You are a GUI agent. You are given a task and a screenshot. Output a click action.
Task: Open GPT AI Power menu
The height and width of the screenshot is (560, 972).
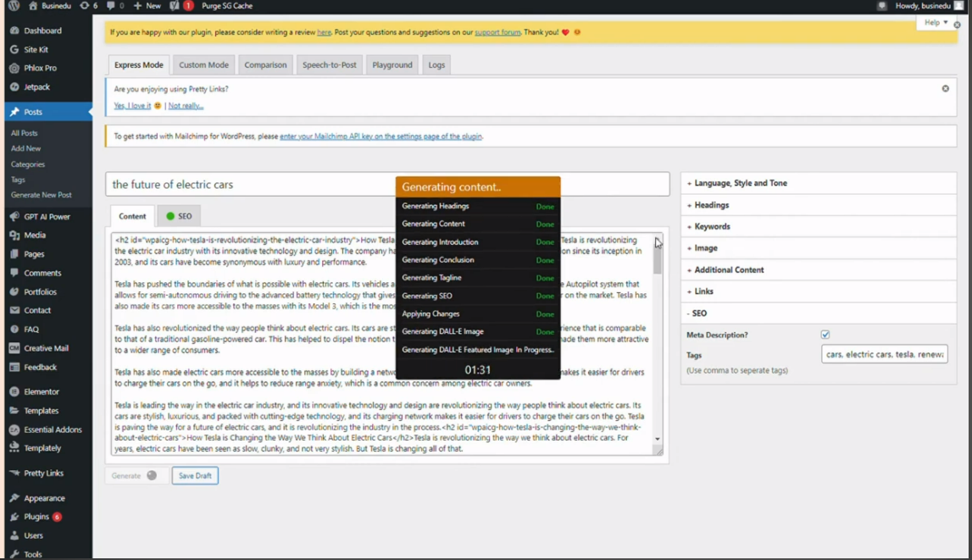click(x=47, y=217)
